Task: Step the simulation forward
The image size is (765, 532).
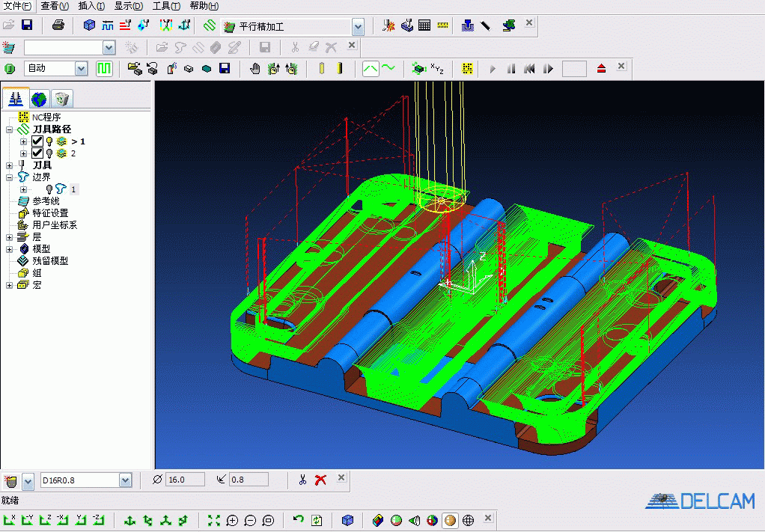Action: [548, 70]
